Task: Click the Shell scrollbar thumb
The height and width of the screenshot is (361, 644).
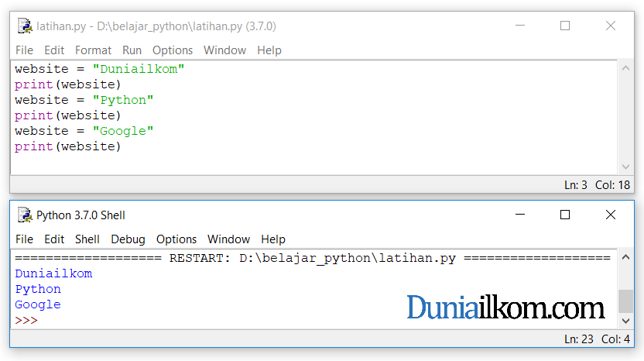Action: click(625, 301)
